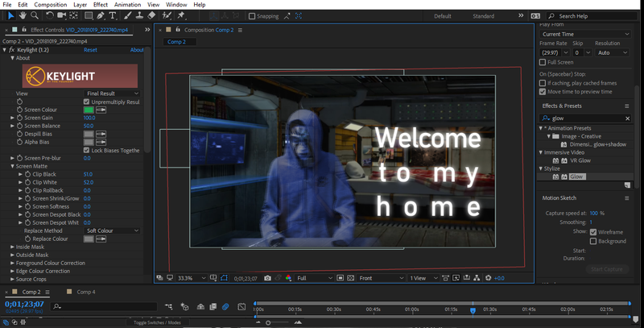Click Replace Colour eyedropper button
The width and height of the screenshot is (644, 328).
(x=101, y=239)
